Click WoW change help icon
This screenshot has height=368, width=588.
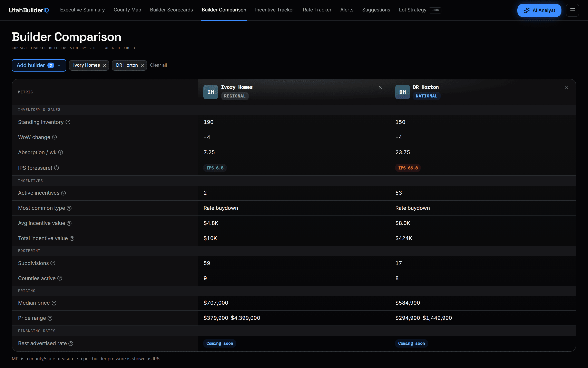[x=55, y=137]
